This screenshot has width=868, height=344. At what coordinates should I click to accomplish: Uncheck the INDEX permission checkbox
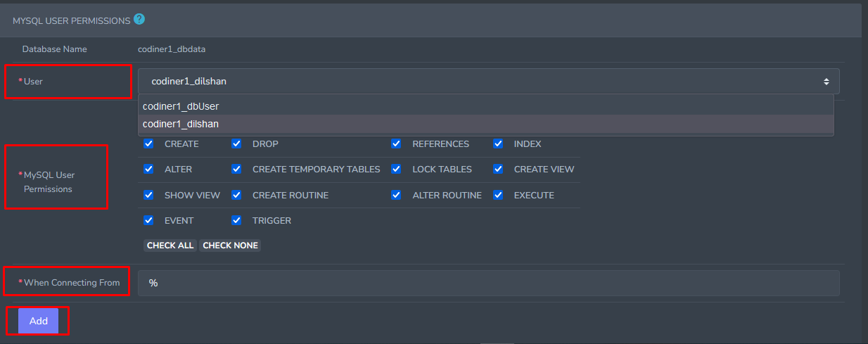point(499,144)
